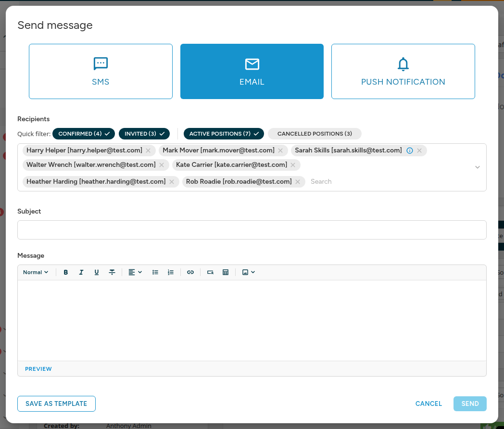This screenshot has height=429, width=504.
Task: Remove Kate Carrier from recipients
Action: 293,165
